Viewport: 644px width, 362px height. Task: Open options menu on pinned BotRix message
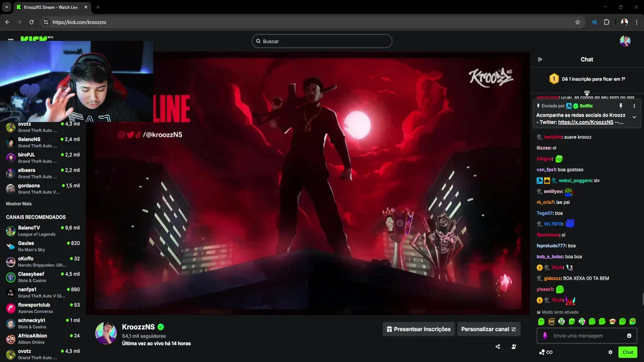[x=634, y=106]
